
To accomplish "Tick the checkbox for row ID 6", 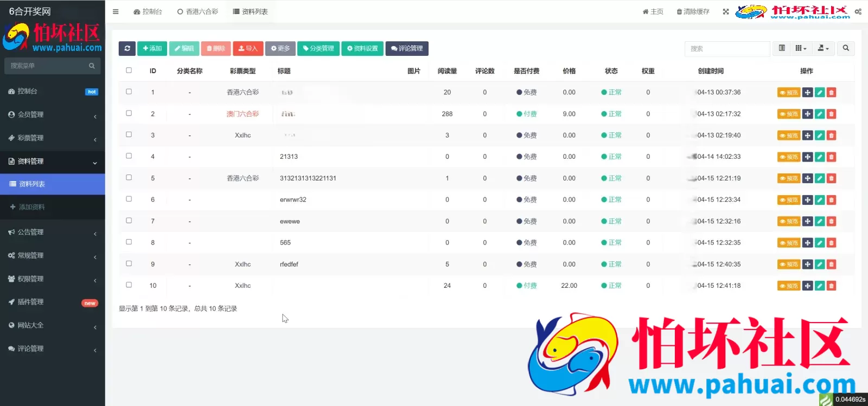I will tap(129, 199).
